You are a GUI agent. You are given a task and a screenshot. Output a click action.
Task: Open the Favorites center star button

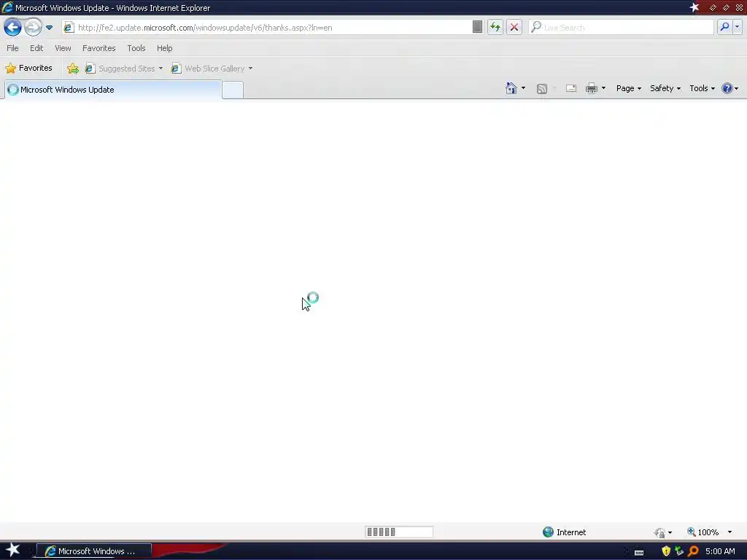pos(28,68)
